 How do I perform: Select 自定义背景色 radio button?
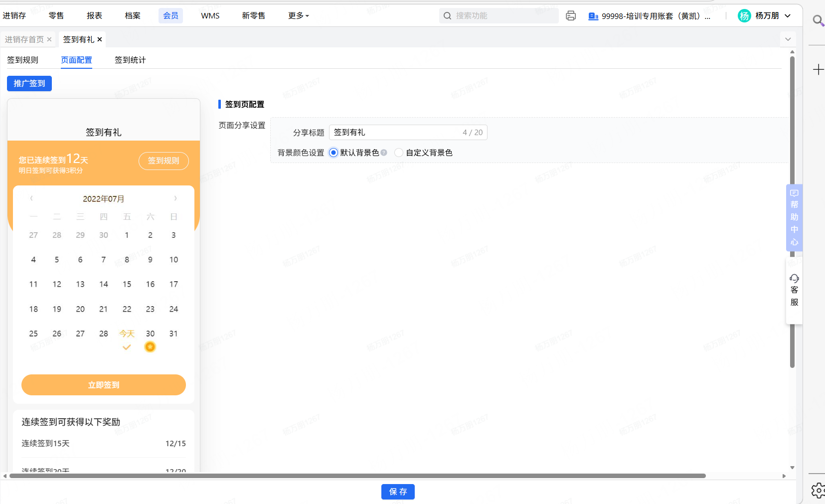[399, 153]
